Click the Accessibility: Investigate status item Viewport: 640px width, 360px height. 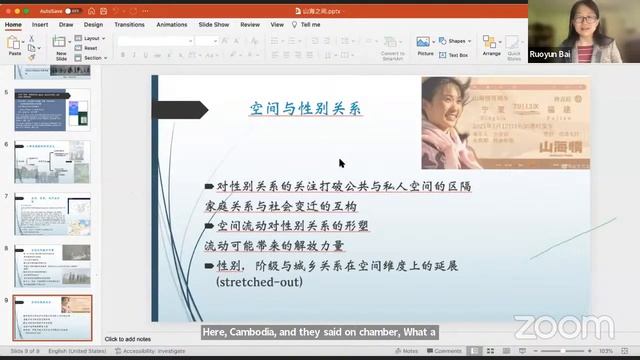[x=150, y=351]
